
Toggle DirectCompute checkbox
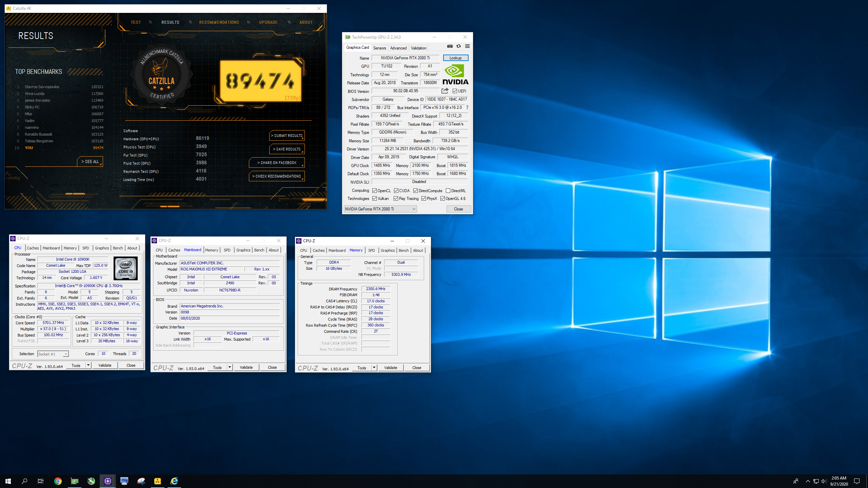(415, 191)
